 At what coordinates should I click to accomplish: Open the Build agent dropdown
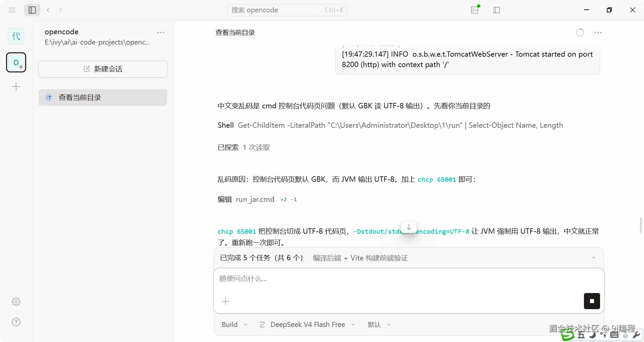coord(234,325)
